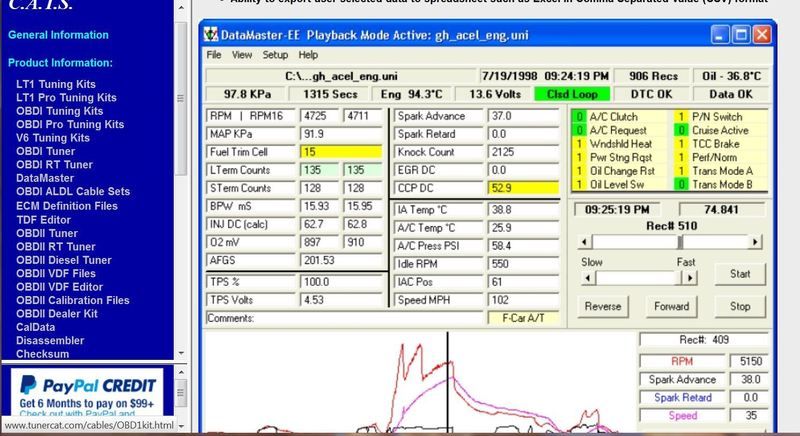Click the DataMaster-EE title bar app icon
The height and width of the screenshot is (436, 800).
(x=211, y=35)
